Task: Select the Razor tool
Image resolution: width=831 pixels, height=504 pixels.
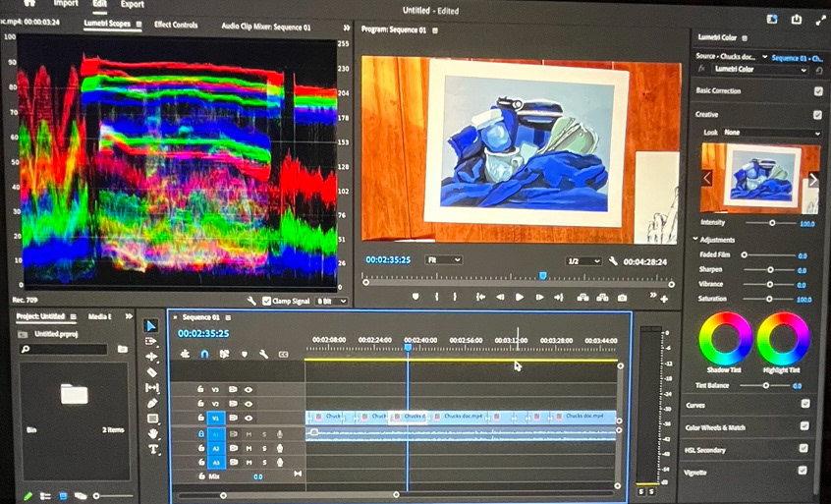Action: [x=151, y=372]
